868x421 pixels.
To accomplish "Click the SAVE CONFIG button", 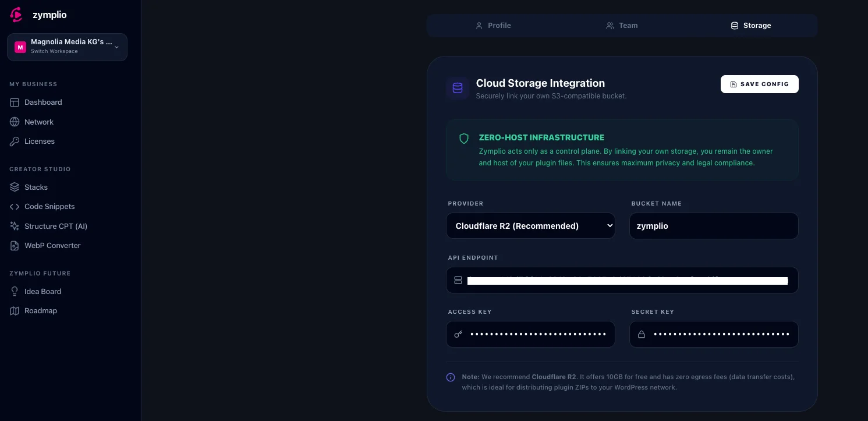I will click(x=759, y=84).
